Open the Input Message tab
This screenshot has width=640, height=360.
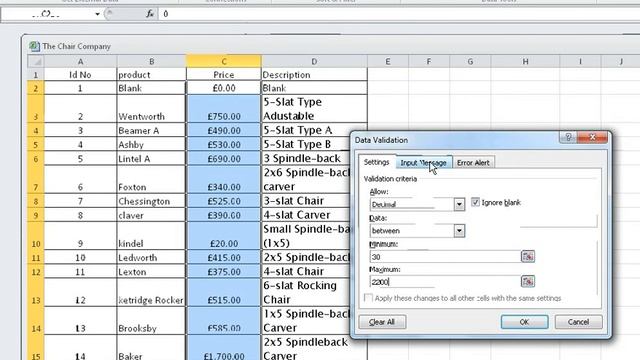(x=424, y=162)
